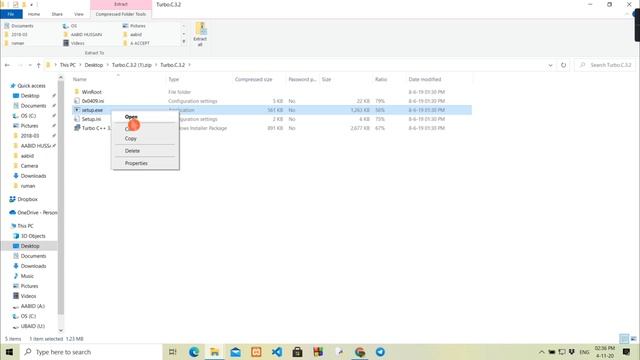Screen dimensions: 640x360
Task: Open the Mail app on the taskbar
Action: click(x=235, y=352)
